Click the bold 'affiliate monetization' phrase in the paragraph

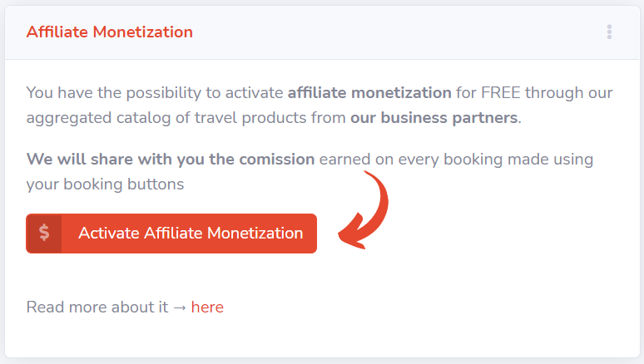tap(369, 93)
